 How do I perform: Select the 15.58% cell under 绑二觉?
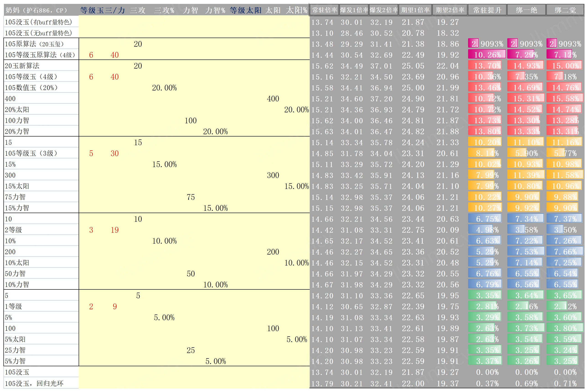click(x=565, y=98)
